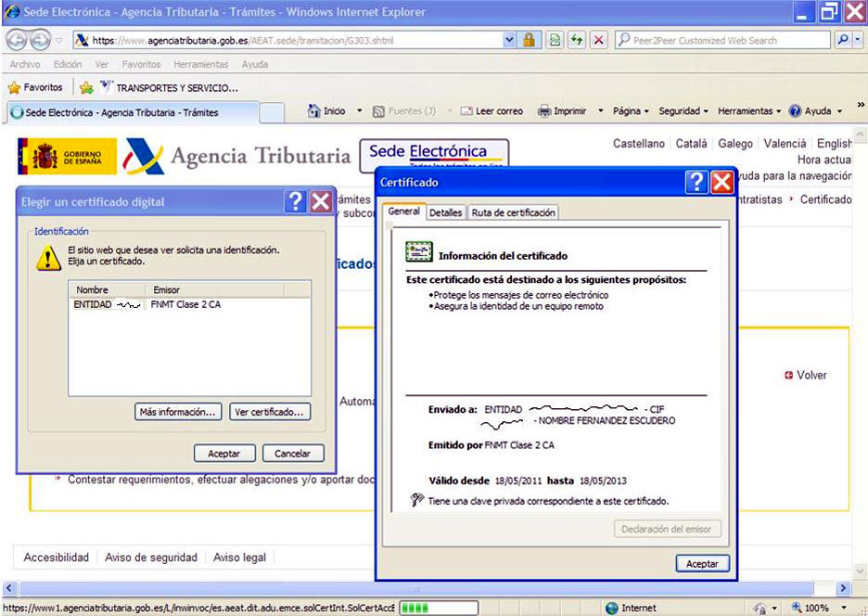Click the Nombre column header
Image resolution: width=868 pixels, height=616 pixels.
point(107,289)
